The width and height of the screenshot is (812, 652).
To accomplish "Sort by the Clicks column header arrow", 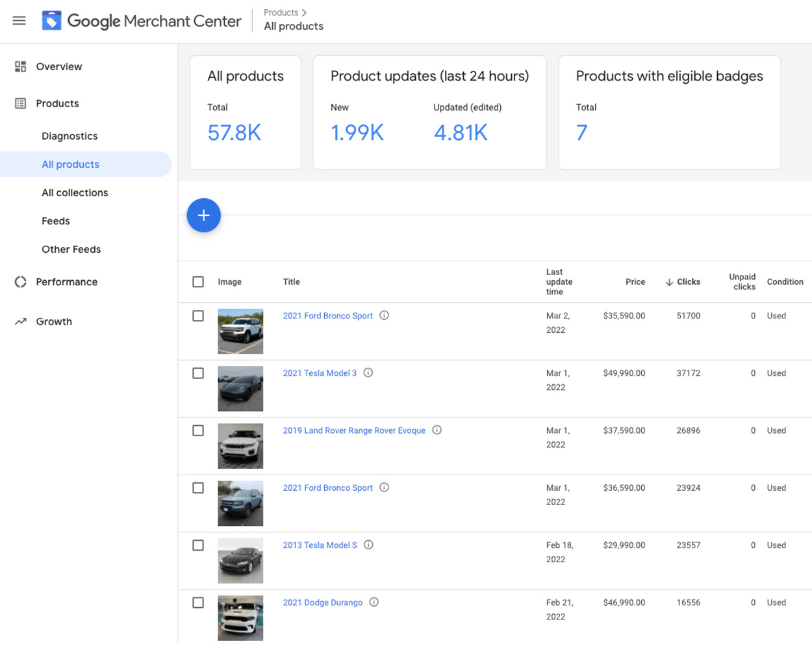I will [669, 282].
